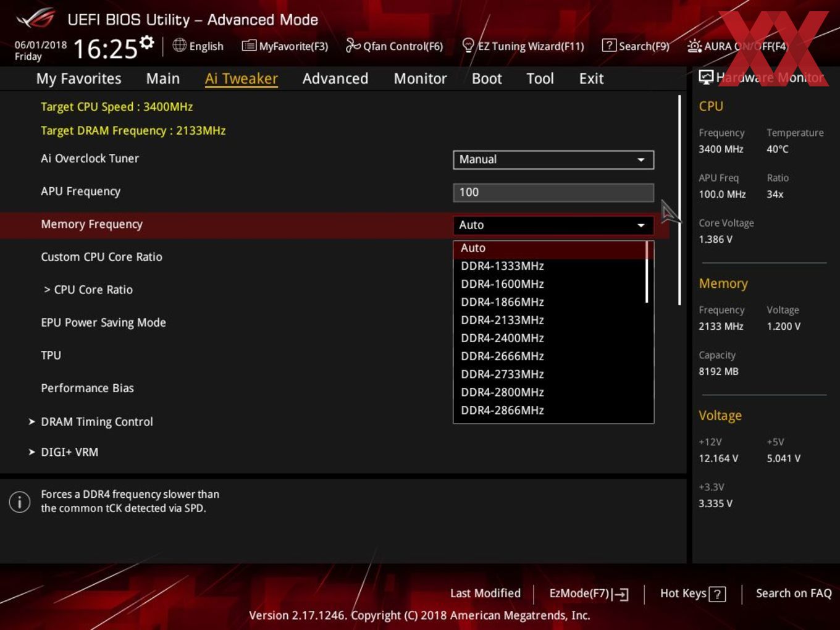The image size is (840, 630).
Task: Click MyFavorite(F3) button
Action: [x=285, y=46]
